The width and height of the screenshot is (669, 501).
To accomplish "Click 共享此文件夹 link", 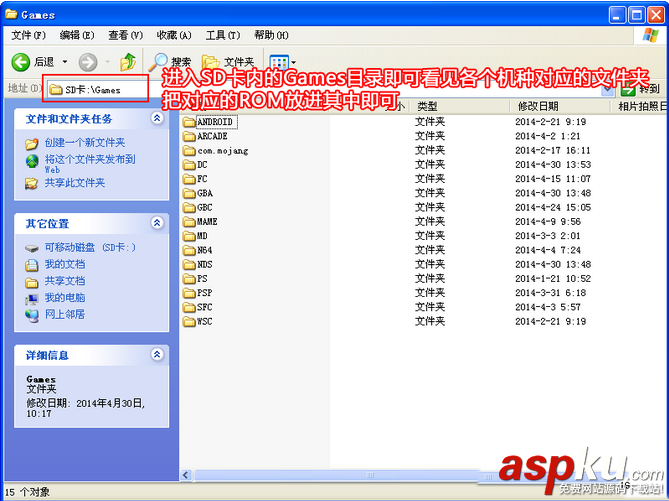I will pyautogui.click(x=75, y=183).
